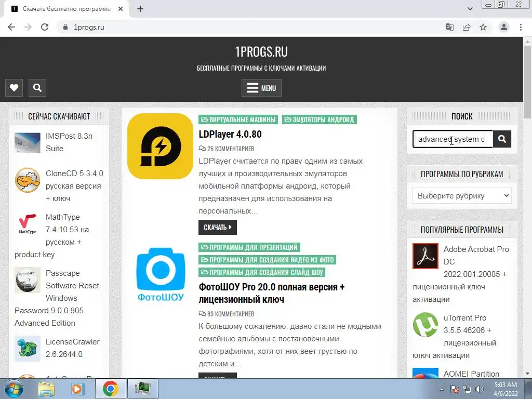Open the LicenseCrawler 2.6.2644.0 link
The width and height of the screenshot is (532, 399).
73,348
